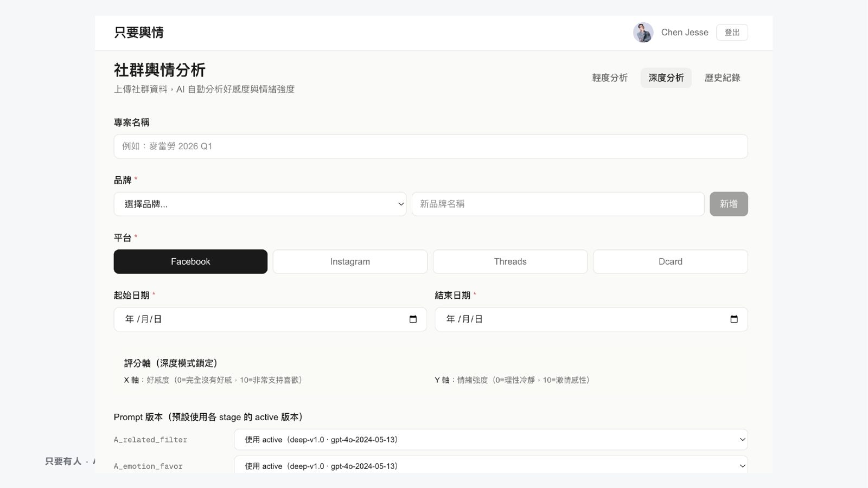Select the Instagram platform option
The height and width of the screenshot is (488, 868).
350,261
